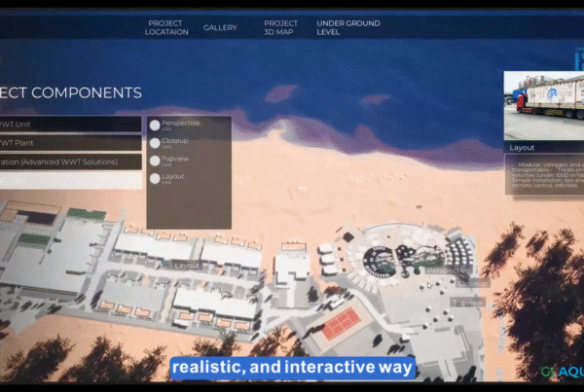The width and height of the screenshot is (584, 392).
Task: Open the Project 3D Map tab
Action: click(280, 27)
